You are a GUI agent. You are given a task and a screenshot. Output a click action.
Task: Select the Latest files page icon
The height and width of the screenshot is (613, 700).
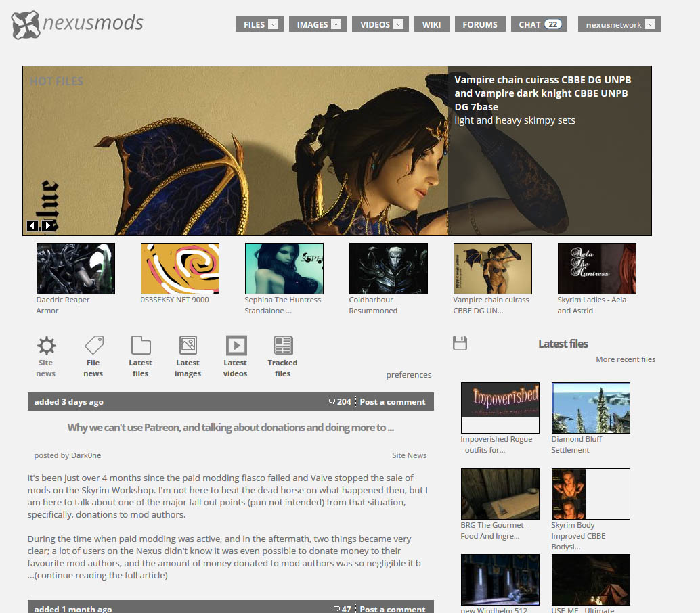pos(141,345)
